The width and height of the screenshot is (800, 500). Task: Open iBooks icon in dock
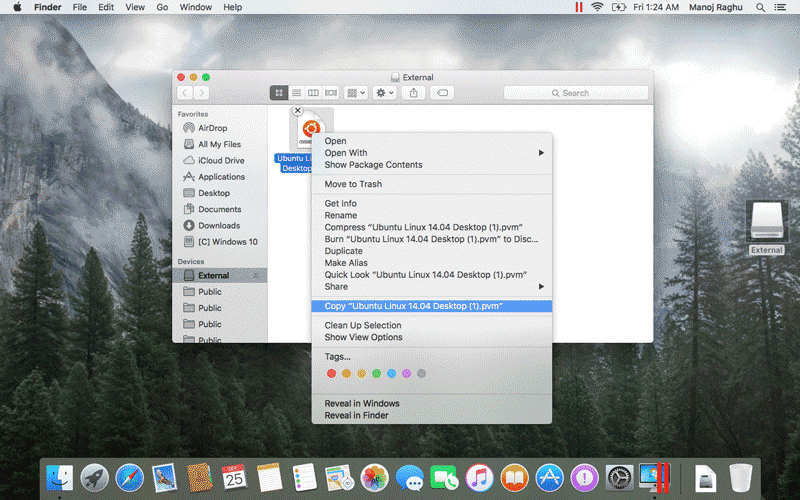point(514,478)
